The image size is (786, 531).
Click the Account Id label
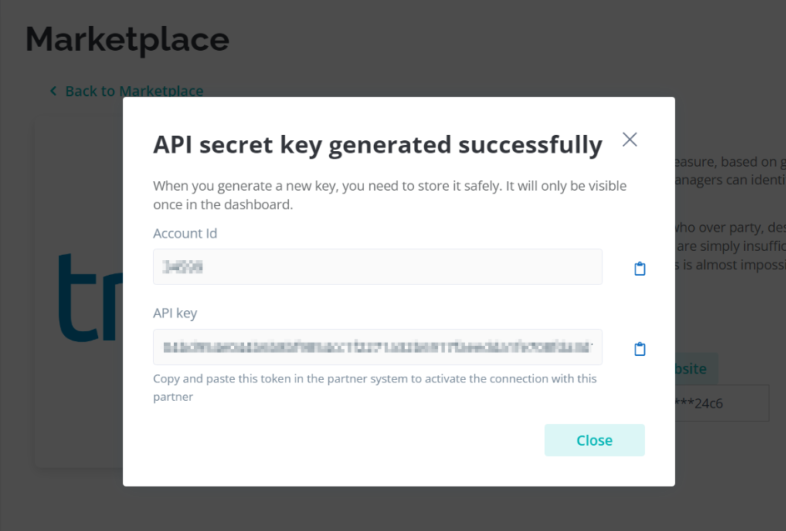[x=185, y=233]
